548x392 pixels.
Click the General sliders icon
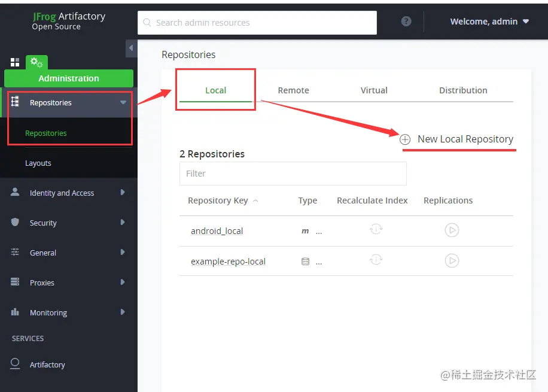click(x=15, y=252)
